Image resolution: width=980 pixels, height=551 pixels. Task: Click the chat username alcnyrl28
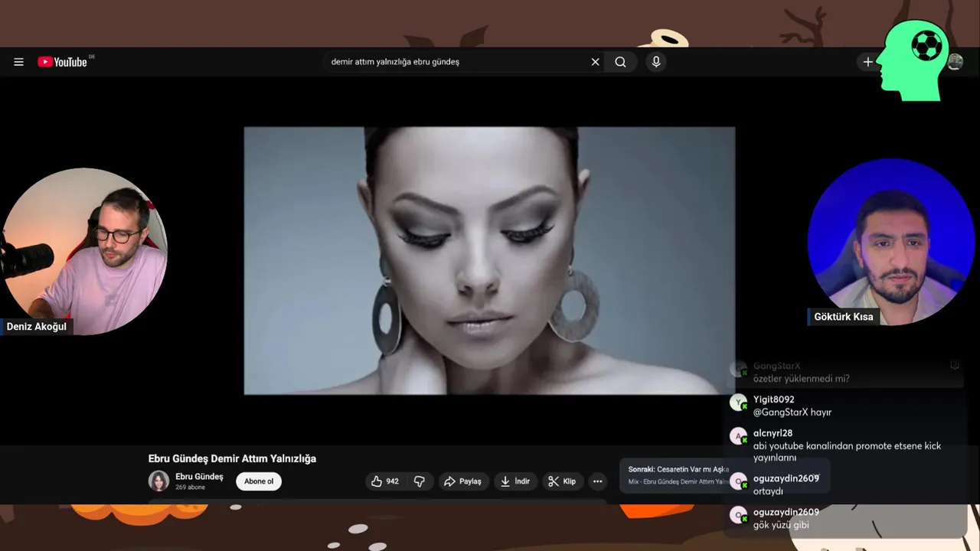click(773, 433)
